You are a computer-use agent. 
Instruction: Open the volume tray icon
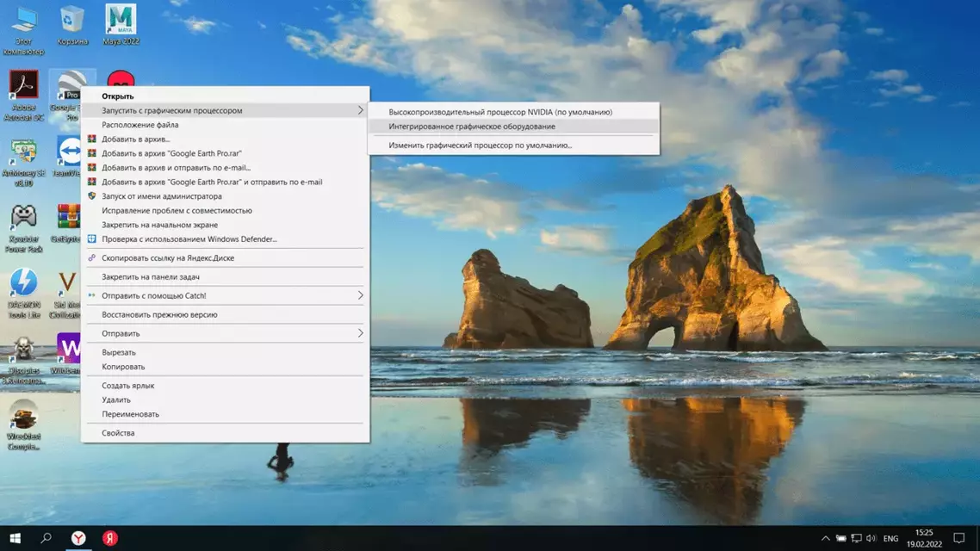(x=871, y=538)
